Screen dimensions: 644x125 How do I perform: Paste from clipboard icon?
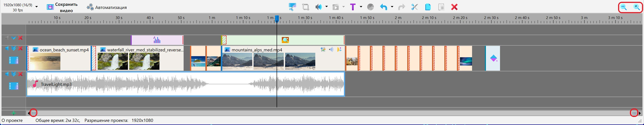[x=441, y=7]
